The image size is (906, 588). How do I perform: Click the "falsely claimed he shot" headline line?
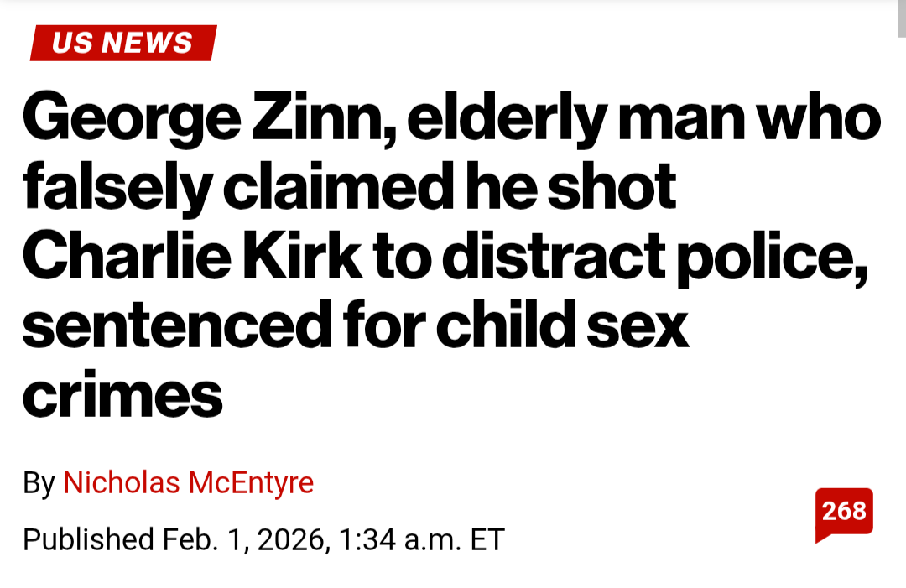(x=349, y=190)
